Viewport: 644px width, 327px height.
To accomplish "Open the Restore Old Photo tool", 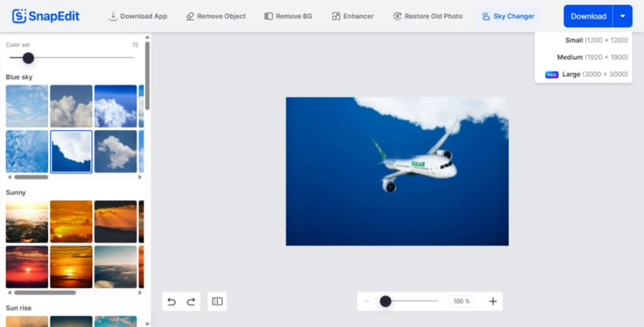I will click(428, 16).
